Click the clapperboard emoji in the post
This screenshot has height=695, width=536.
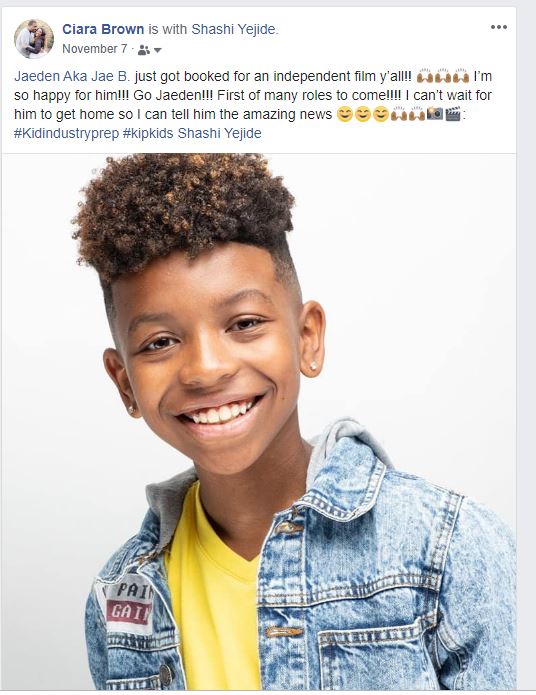pyautogui.click(x=453, y=114)
